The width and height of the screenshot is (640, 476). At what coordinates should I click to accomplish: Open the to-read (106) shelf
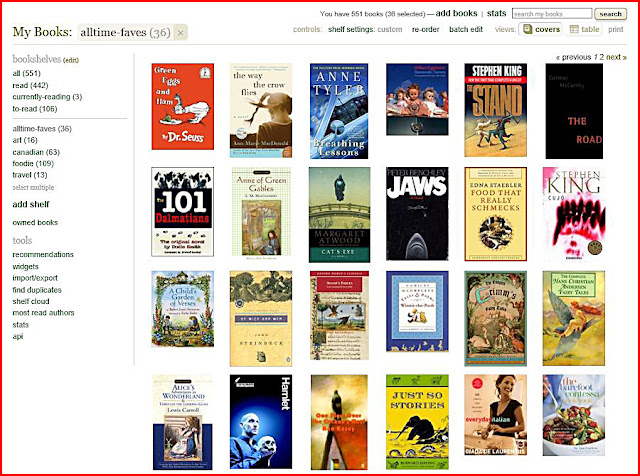pos(35,109)
